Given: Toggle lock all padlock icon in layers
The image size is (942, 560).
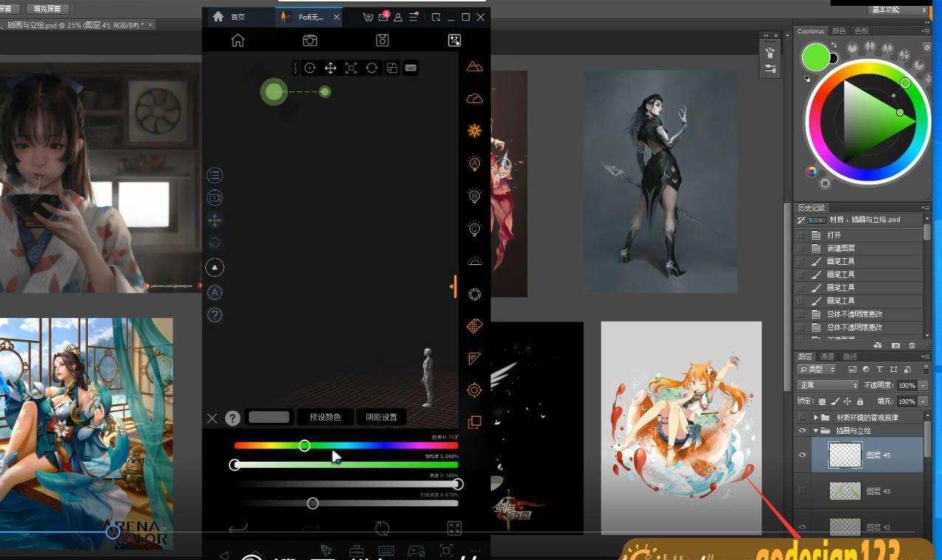Looking at the screenshot, I should tap(860, 401).
